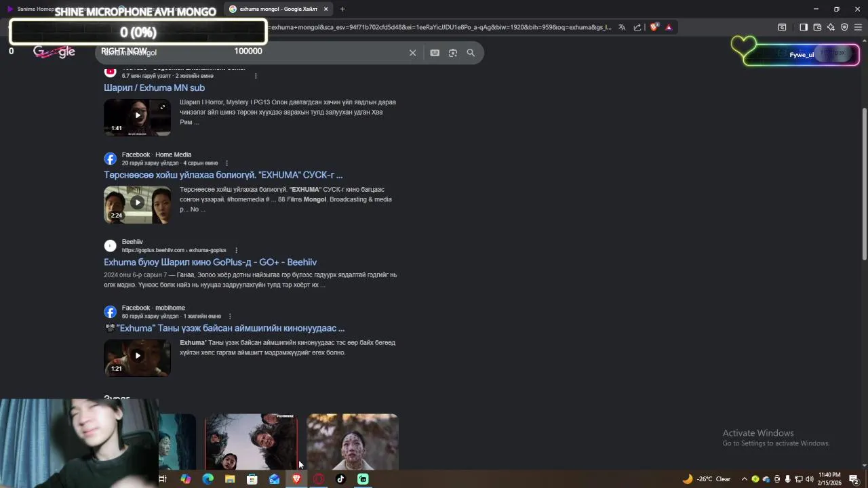Open Brave Rewards triangle icon
The image size is (868, 488).
(x=669, y=27)
